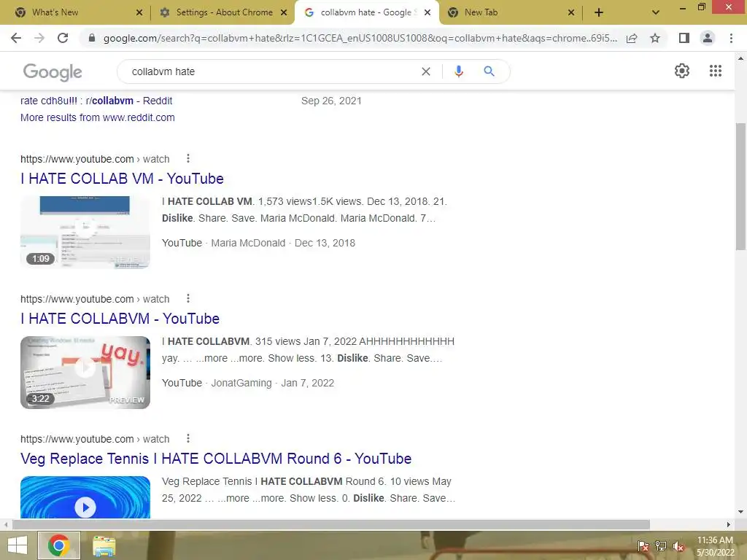Screen dimensions: 747x560
Task: Click the forward navigation arrow
Action: click(39, 38)
